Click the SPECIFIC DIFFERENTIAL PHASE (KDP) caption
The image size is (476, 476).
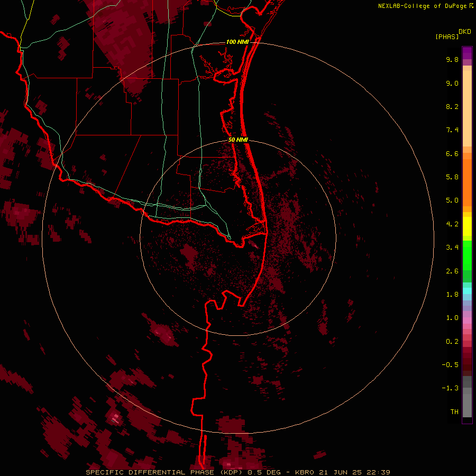[164, 472]
